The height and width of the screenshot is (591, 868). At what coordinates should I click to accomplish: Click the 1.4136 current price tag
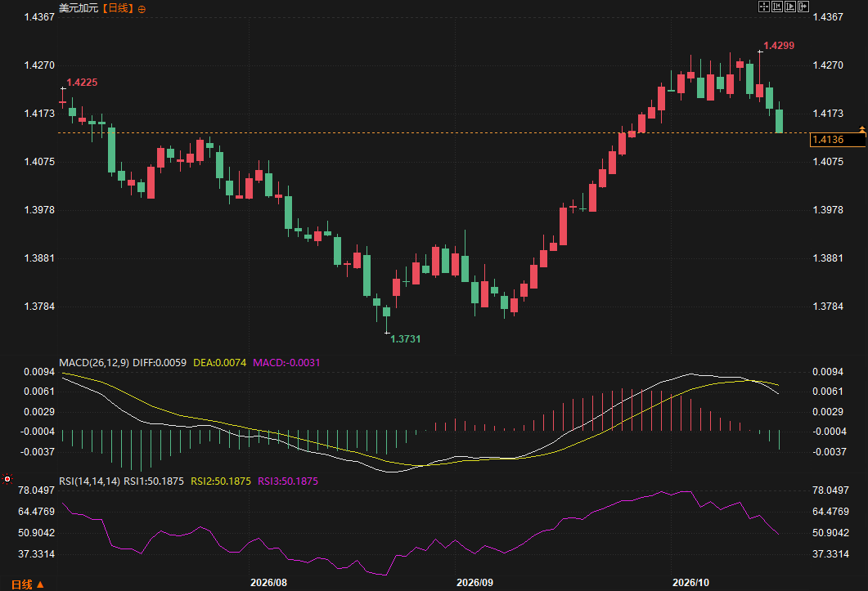click(x=837, y=140)
